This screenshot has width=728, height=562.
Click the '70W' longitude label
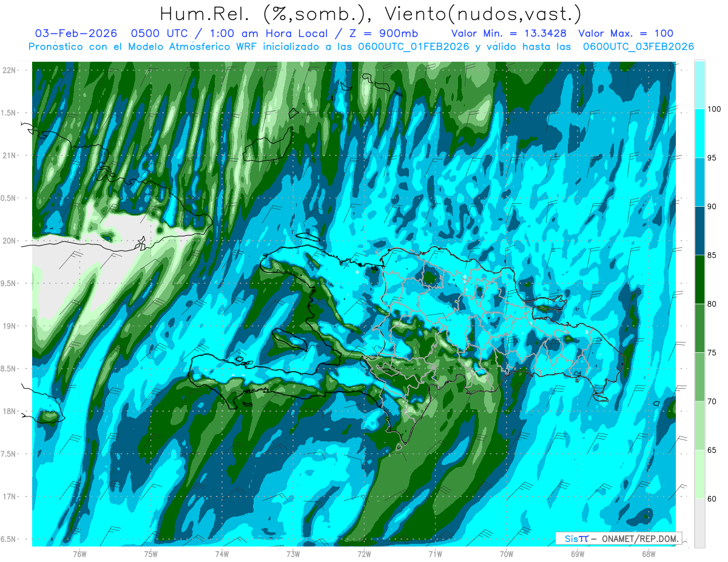[507, 554]
